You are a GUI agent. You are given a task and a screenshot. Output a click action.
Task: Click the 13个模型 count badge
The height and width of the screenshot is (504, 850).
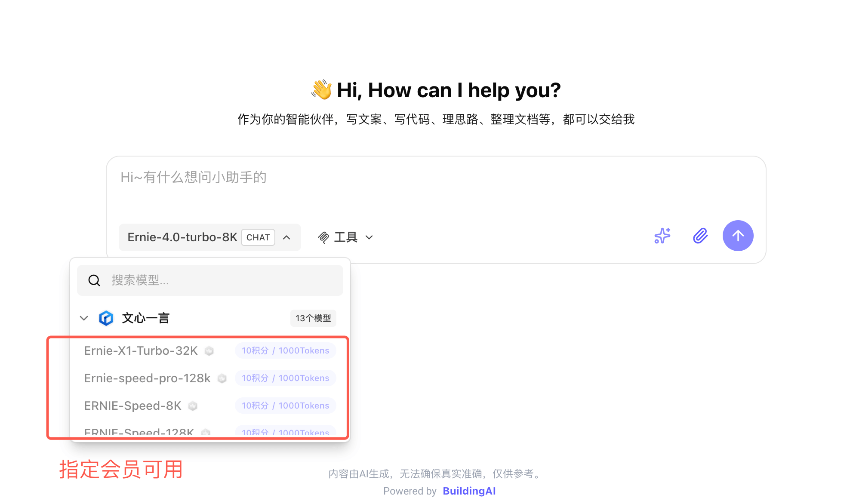(x=313, y=318)
